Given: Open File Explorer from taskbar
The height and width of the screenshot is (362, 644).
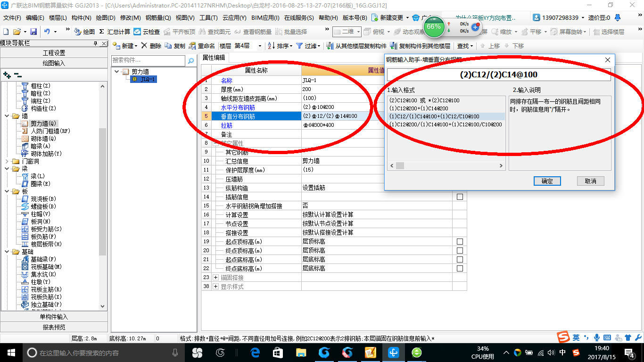Looking at the screenshot, I should click(301, 352).
